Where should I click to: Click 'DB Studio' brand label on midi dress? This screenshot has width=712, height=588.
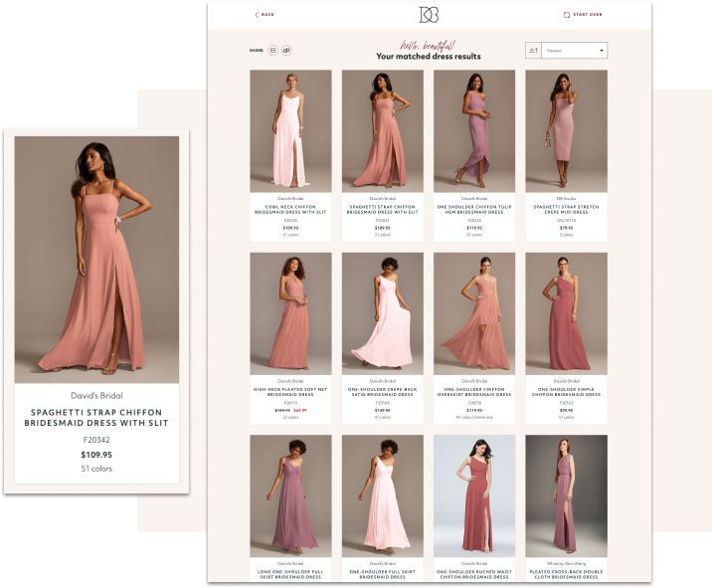click(x=566, y=199)
